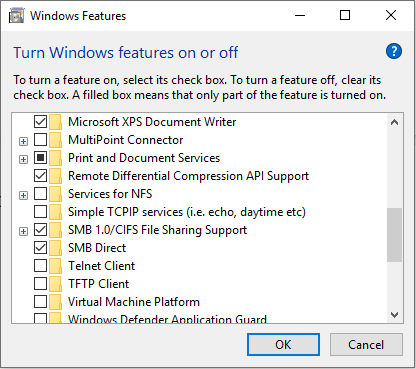Screen dimensions: 416x369
Task: Expand SMB 1.0/CIFS File Sharing Support node
Action: (23, 231)
